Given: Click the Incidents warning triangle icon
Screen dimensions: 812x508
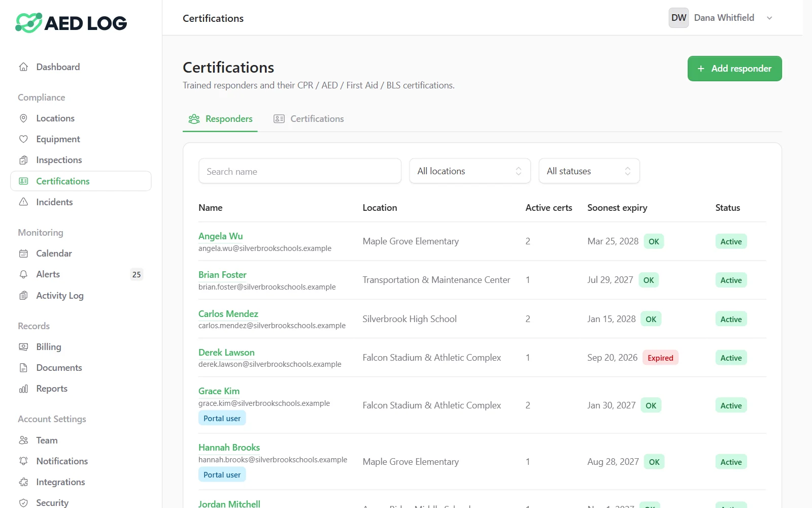Looking at the screenshot, I should [x=23, y=202].
